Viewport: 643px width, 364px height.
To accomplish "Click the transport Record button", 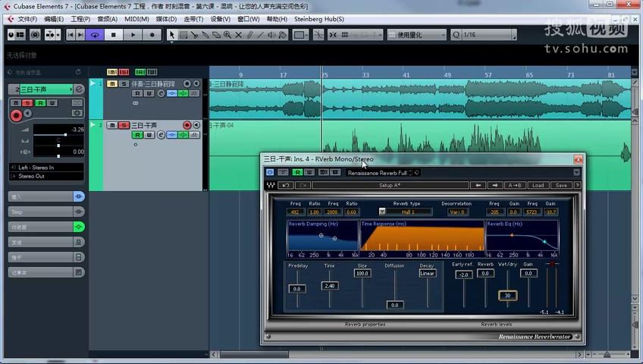I will pyautogui.click(x=152, y=35).
